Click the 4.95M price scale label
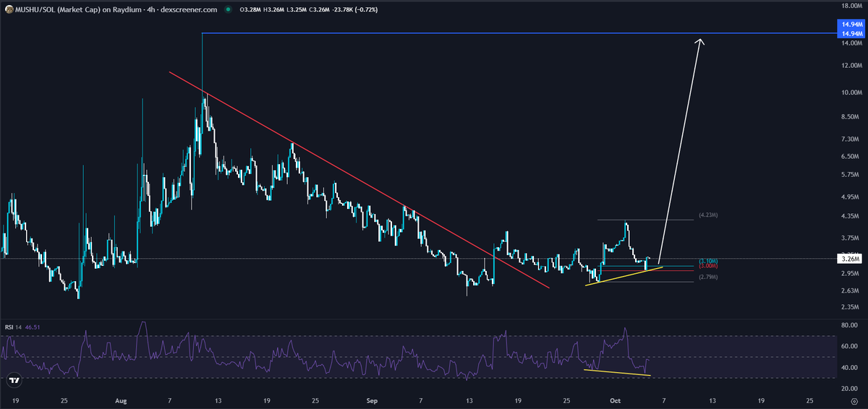 tap(849, 197)
